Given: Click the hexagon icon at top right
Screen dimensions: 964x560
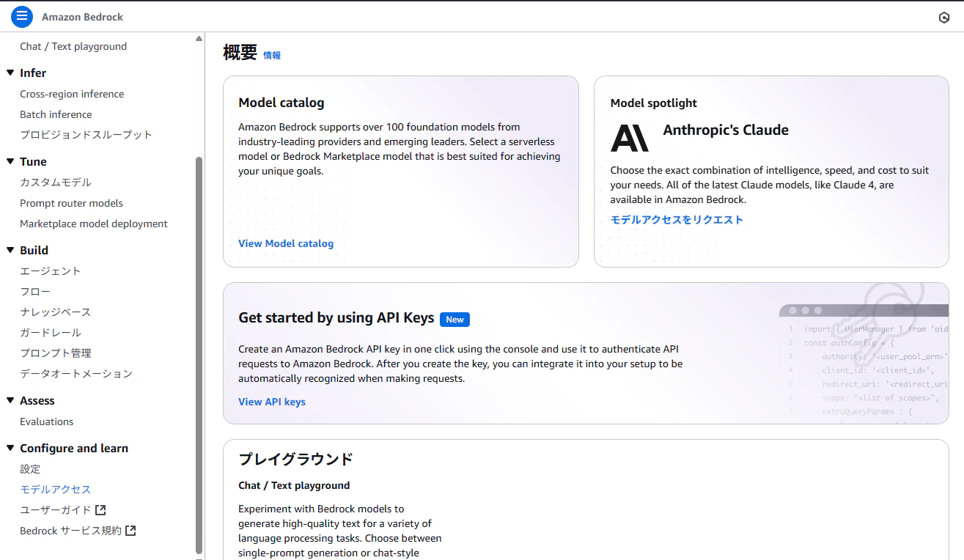Looking at the screenshot, I should pyautogui.click(x=944, y=18).
